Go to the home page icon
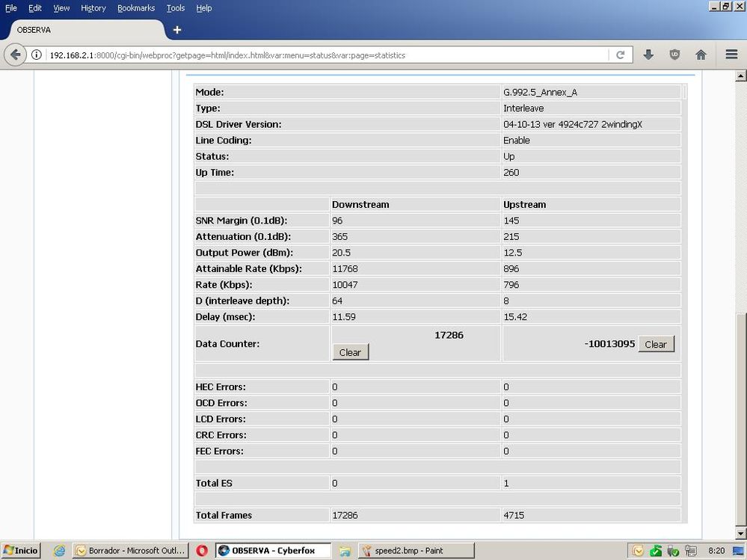 701,55
